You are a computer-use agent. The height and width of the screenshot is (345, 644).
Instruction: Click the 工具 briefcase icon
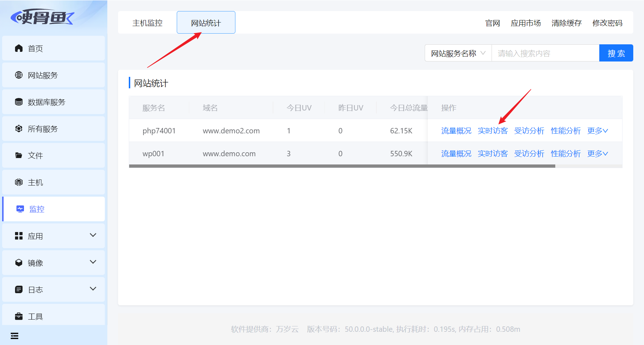tap(19, 316)
